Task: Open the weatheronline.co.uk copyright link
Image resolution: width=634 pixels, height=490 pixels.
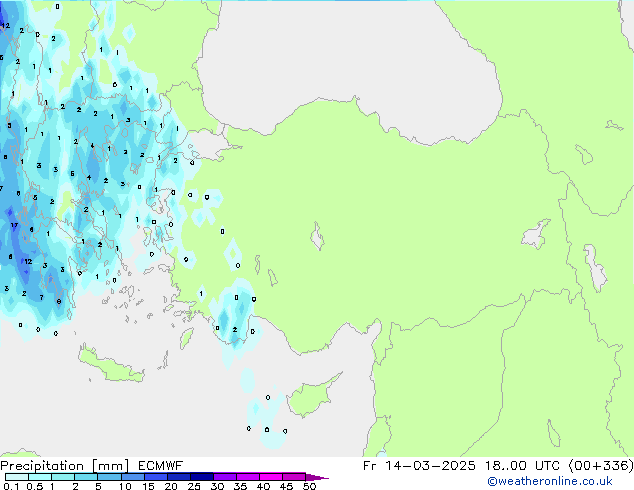Action: click(x=550, y=481)
